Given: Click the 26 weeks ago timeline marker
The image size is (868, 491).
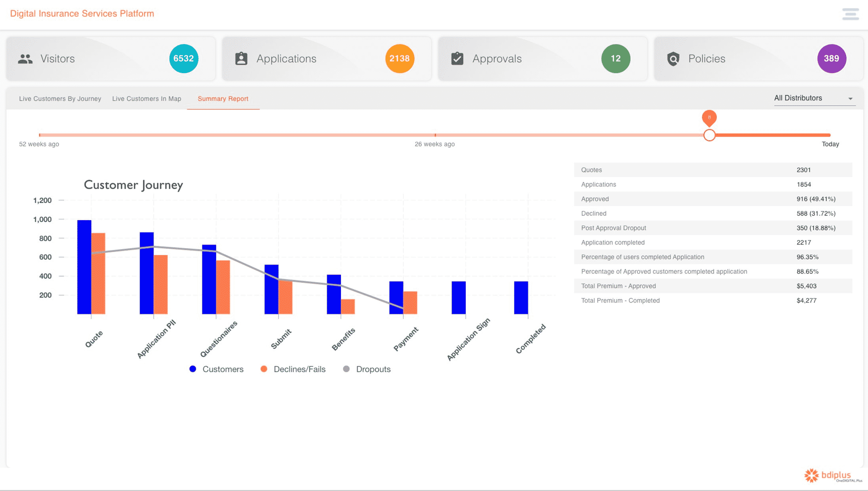Looking at the screenshot, I should [x=435, y=135].
